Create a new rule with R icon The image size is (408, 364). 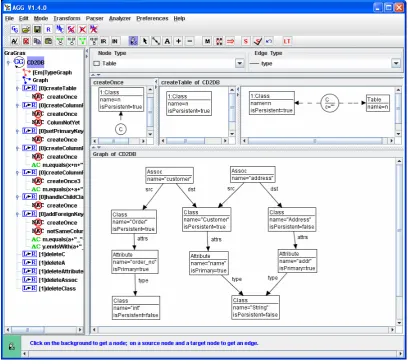point(49,29)
